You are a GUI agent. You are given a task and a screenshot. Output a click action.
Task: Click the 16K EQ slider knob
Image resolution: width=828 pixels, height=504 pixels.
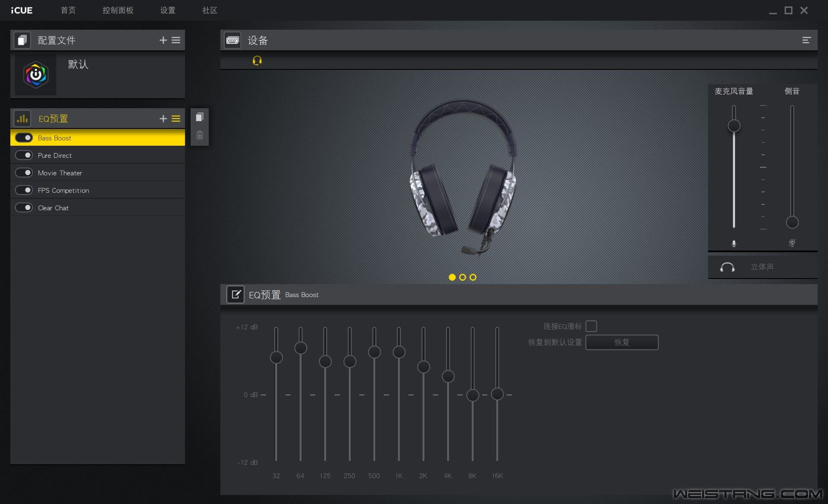coord(497,394)
